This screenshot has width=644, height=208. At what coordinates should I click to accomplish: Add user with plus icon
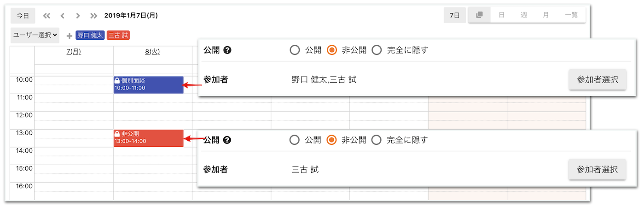tap(70, 36)
